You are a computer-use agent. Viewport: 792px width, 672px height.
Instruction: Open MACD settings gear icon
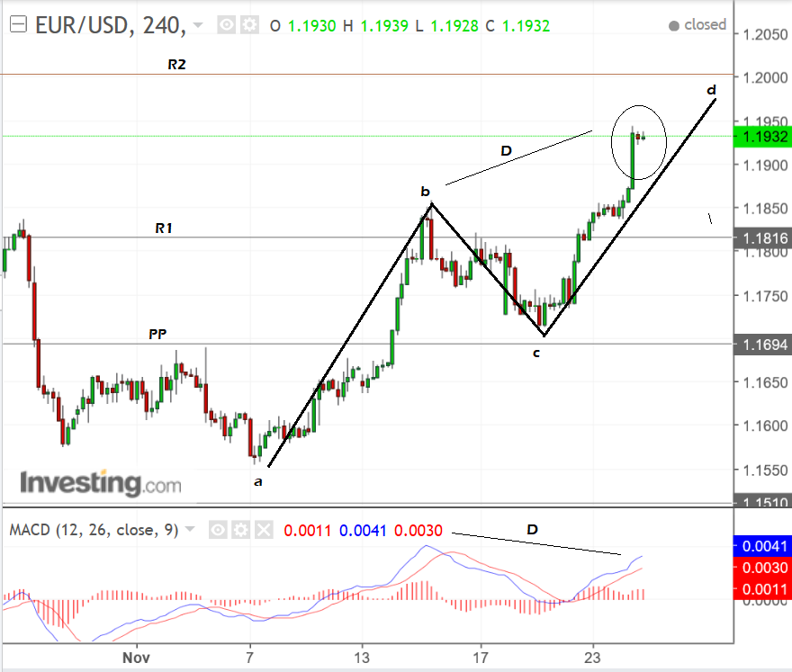point(241,530)
